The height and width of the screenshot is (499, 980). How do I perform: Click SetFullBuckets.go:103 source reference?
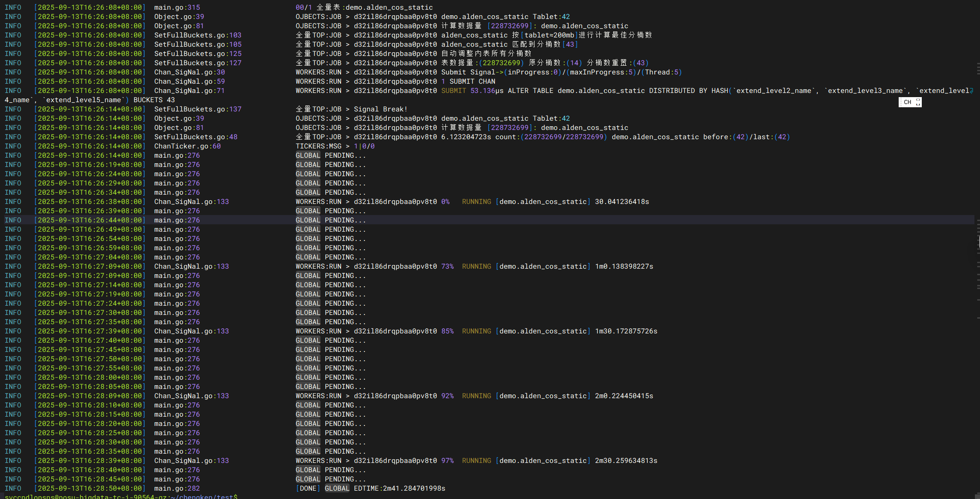pos(198,35)
